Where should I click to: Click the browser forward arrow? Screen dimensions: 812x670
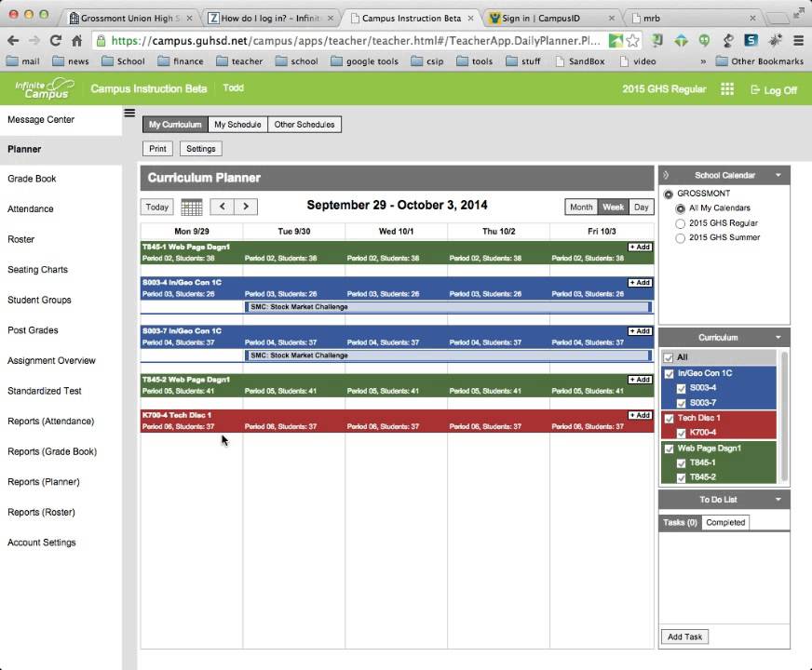34,40
